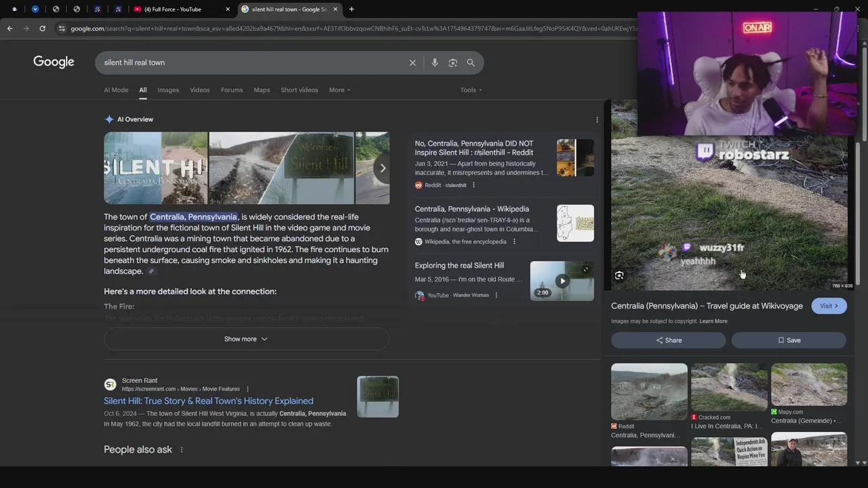
Task: Click the highlighted 'Centralia, Pennsylvania' text
Action: (x=194, y=217)
